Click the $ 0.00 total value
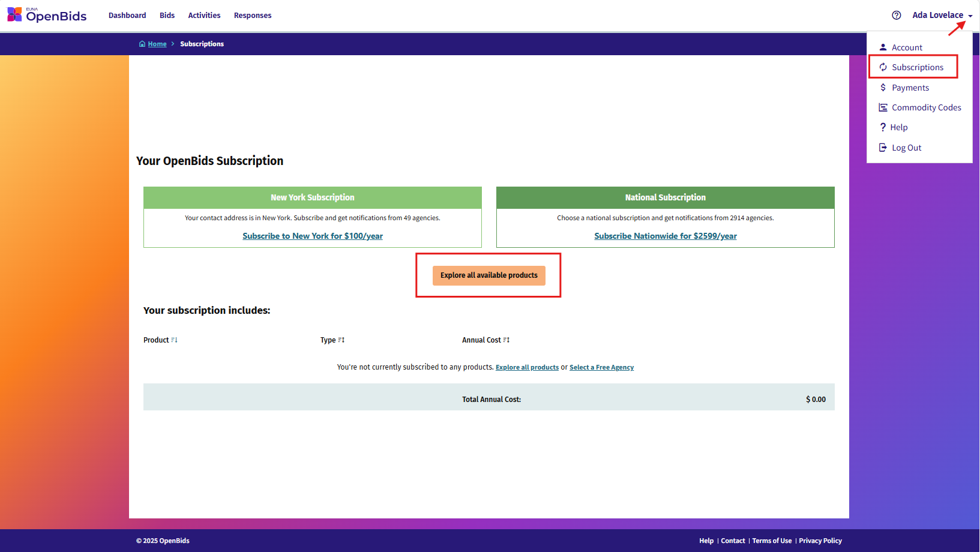The width and height of the screenshot is (980, 552). (x=816, y=400)
